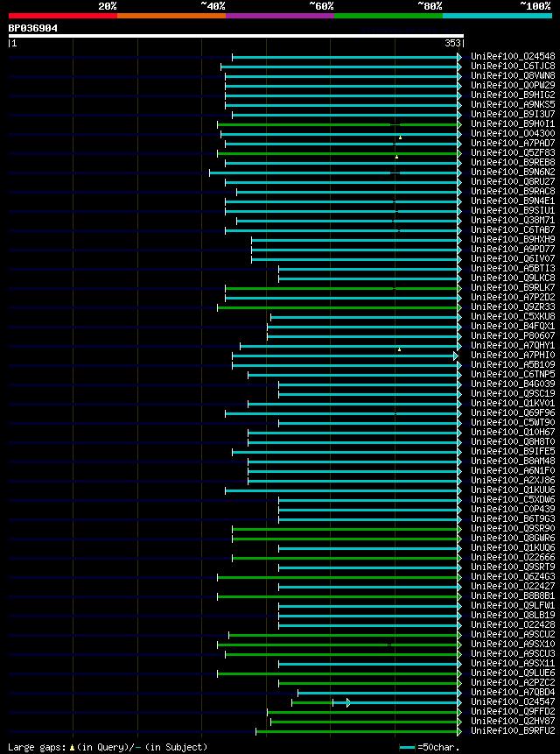Select the UniRef100_B9N6N2 label
Image resolution: width=560 pixels, height=754 pixels.
point(513,172)
